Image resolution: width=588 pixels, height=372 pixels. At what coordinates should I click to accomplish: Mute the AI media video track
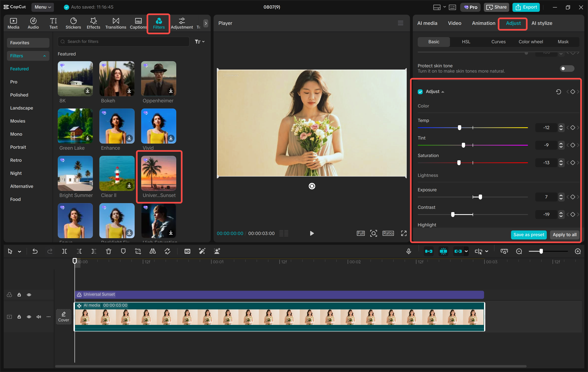click(39, 317)
